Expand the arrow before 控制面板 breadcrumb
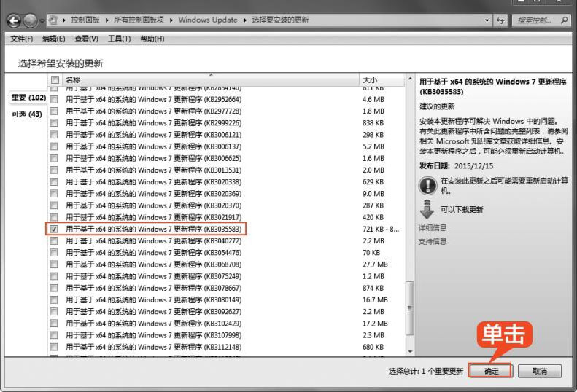 click(x=63, y=20)
